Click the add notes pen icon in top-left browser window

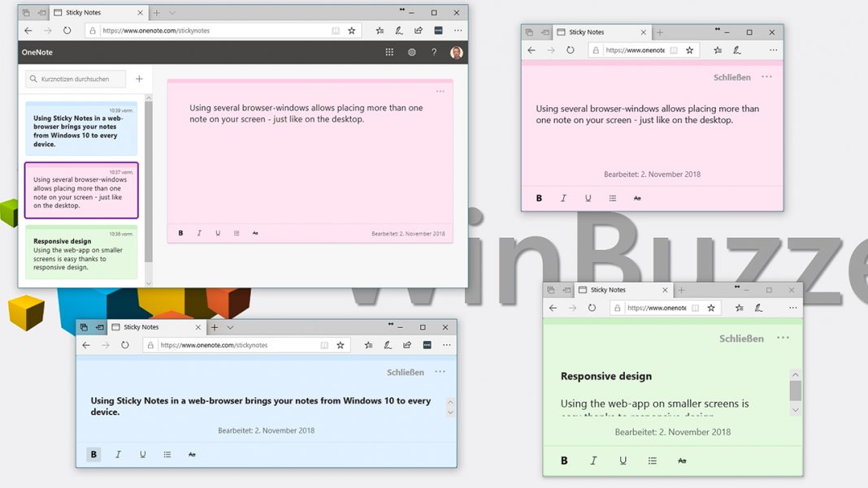point(399,30)
